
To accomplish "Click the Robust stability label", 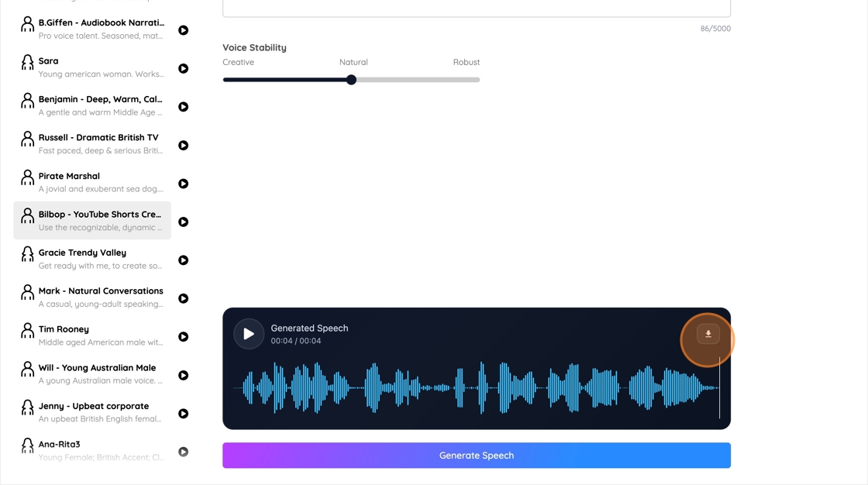I will click(x=466, y=62).
